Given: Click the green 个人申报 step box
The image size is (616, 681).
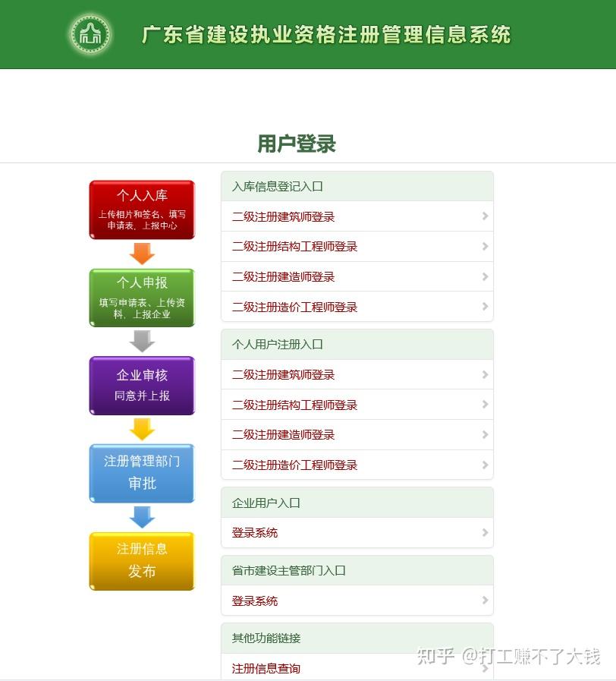Looking at the screenshot, I should pyautogui.click(x=142, y=298).
